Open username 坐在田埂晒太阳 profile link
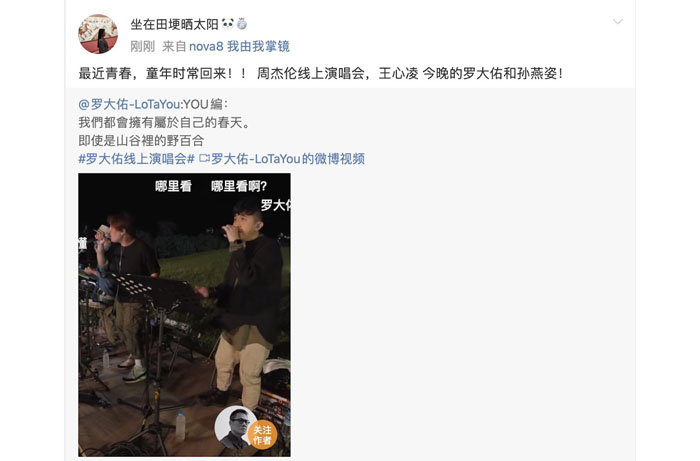This screenshot has height=461, width=700. pyautogui.click(x=174, y=24)
